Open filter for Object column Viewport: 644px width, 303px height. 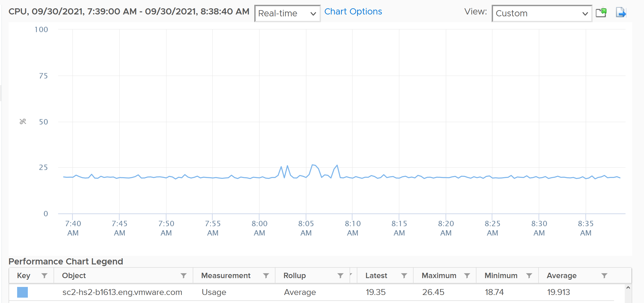pyautogui.click(x=184, y=275)
